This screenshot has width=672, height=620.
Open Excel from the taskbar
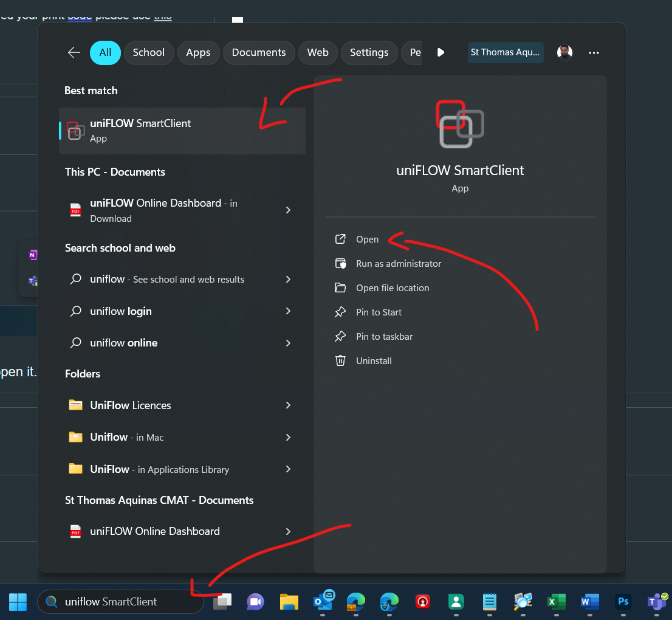(557, 602)
